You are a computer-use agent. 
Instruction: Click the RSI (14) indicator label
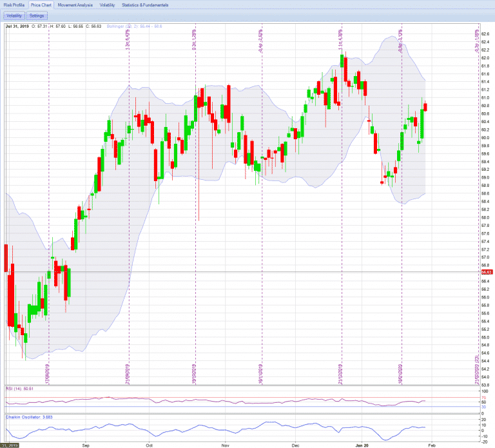click(x=19, y=389)
